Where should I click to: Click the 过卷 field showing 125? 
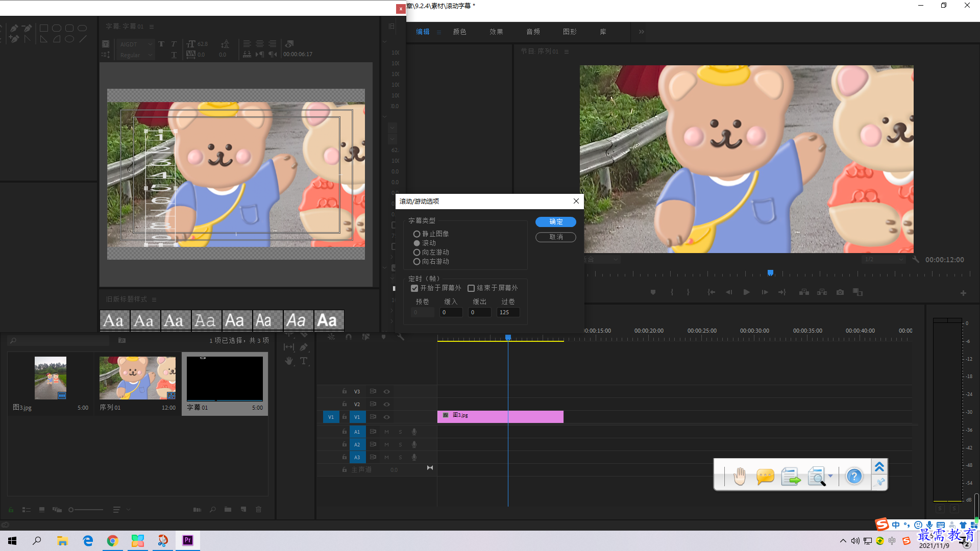(x=508, y=312)
